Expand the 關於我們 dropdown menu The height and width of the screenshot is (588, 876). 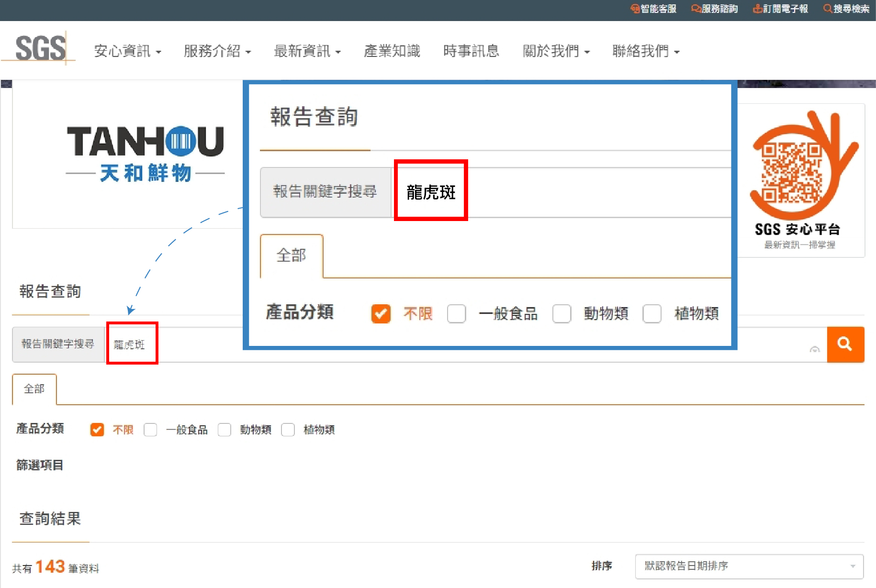tap(556, 51)
